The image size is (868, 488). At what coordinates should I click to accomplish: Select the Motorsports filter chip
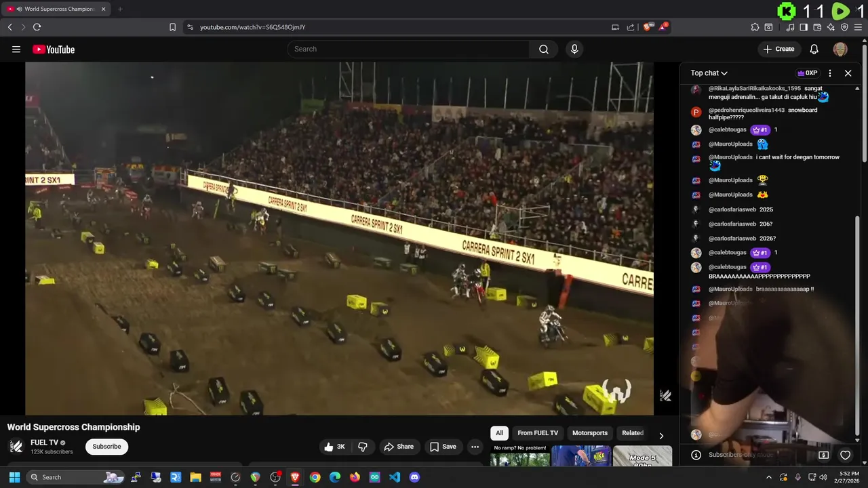tap(590, 433)
